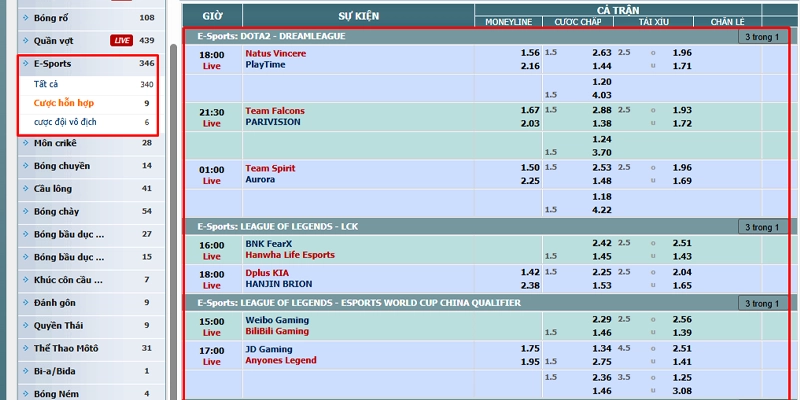Select handicap odds 2.63 for Natus Vincere
800x400 pixels.
point(602,53)
